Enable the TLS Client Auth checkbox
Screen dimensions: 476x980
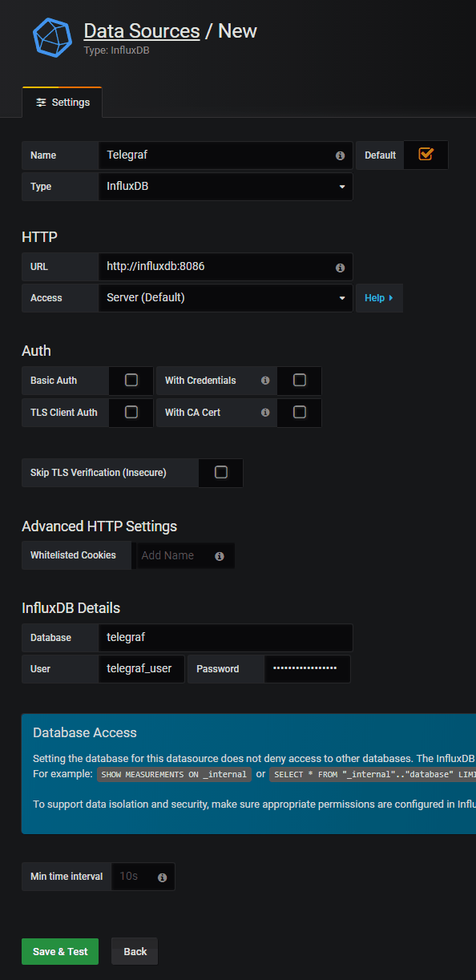pos(131,412)
